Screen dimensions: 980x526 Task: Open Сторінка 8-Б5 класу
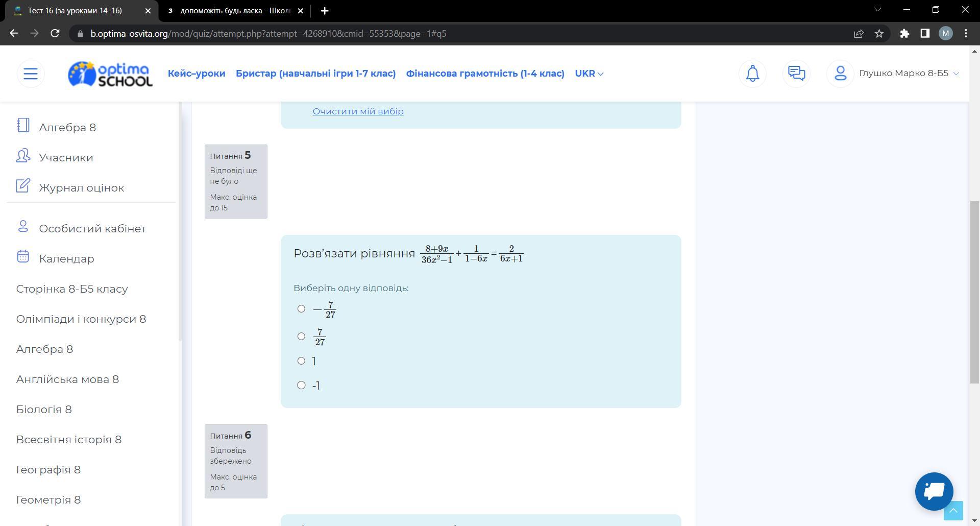pos(72,289)
